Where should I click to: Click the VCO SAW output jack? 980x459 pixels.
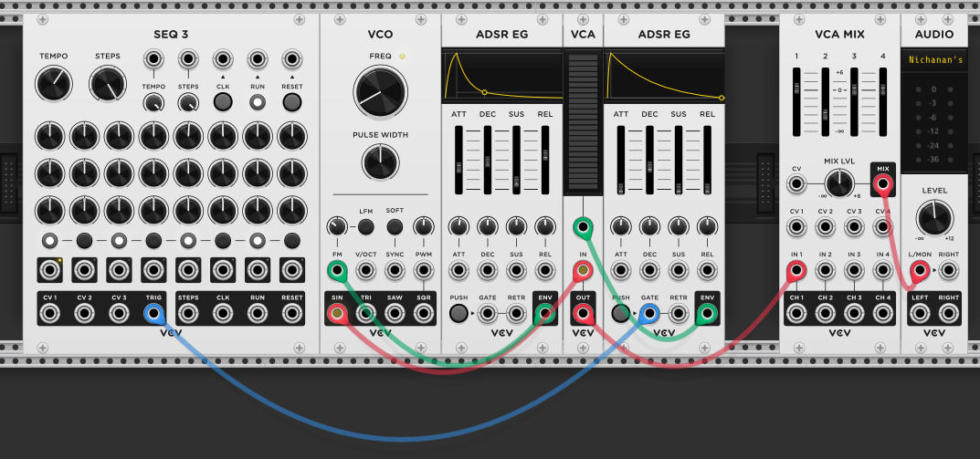[395, 314]
